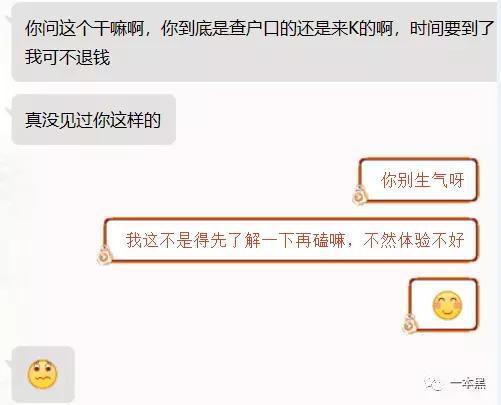Select the 真没见过你这样的 message bubble
The width and height of the screenshot is (501, 405).
point(94,120)
